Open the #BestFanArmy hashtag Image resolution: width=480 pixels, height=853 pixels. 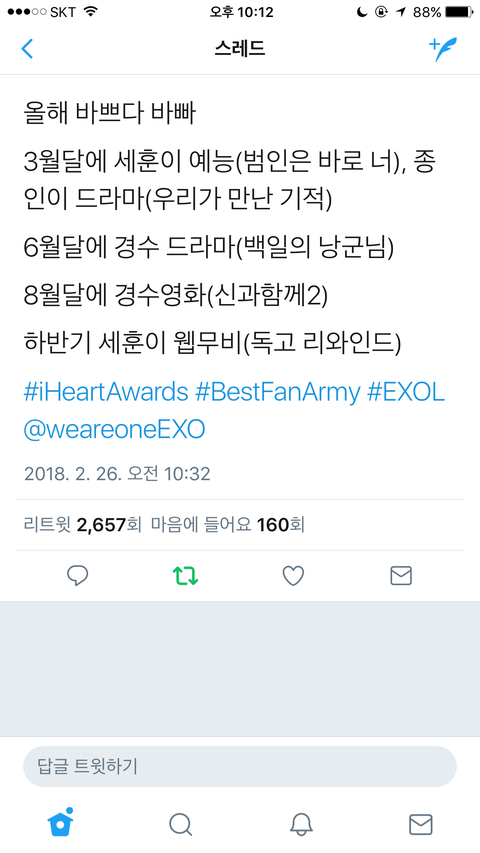click(x=278, y=392)
